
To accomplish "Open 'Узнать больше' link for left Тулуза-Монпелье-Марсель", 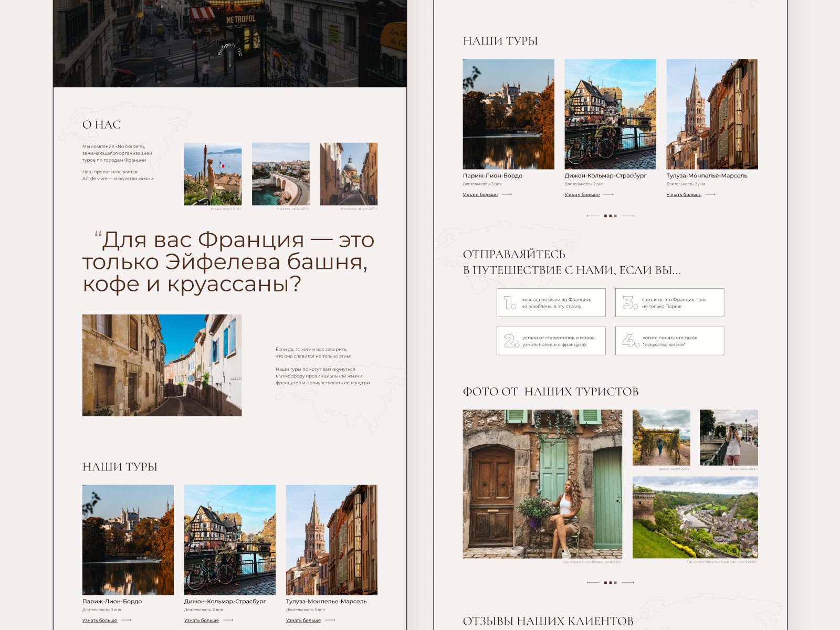I will coord(303,621).
